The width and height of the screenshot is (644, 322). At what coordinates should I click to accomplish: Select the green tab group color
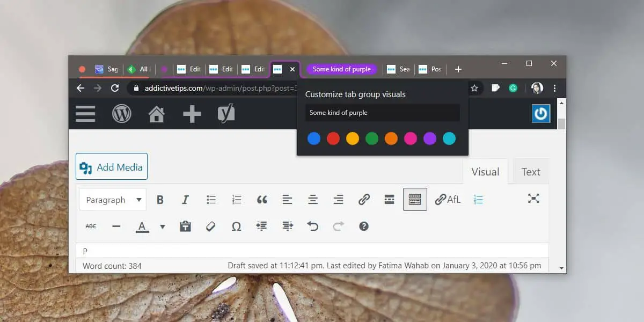(x=372, y=138)
